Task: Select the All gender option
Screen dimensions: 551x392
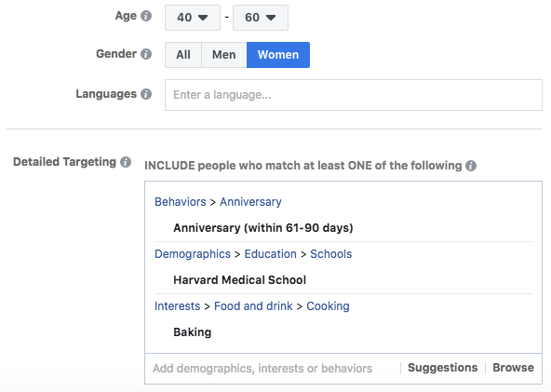Action: [x=183, y=55]
